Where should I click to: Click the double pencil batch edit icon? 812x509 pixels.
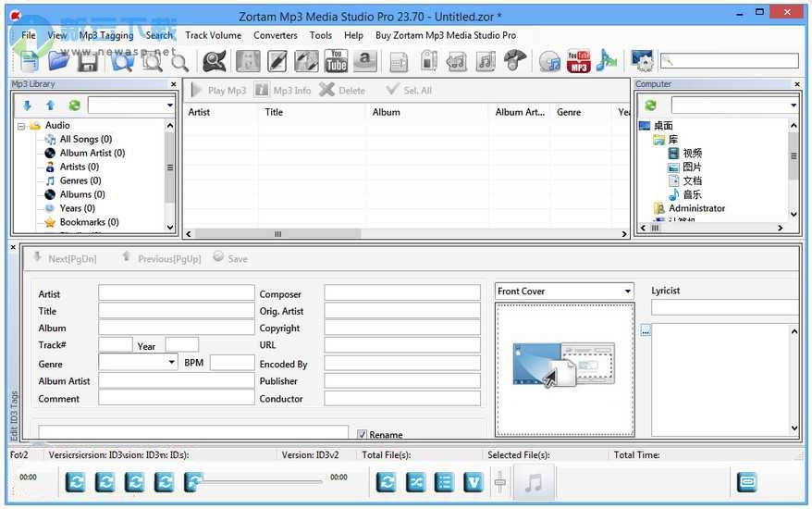coord(306,62)
